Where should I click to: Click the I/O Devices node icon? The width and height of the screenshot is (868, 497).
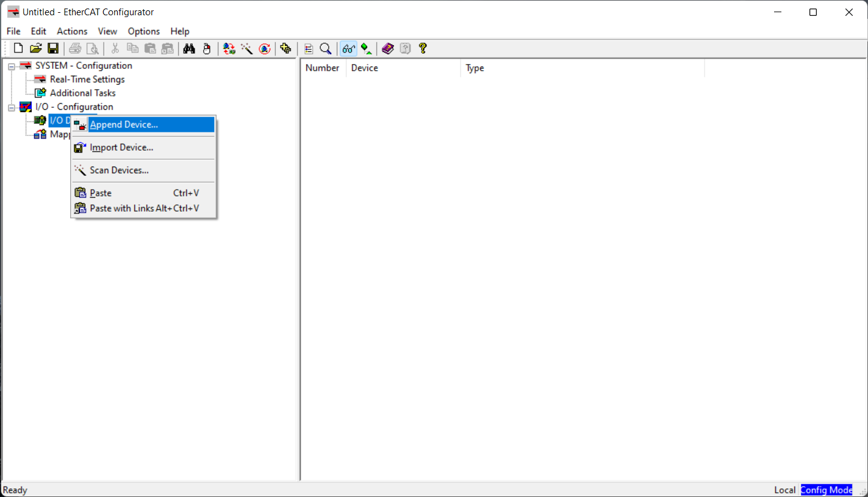(40, 120)
